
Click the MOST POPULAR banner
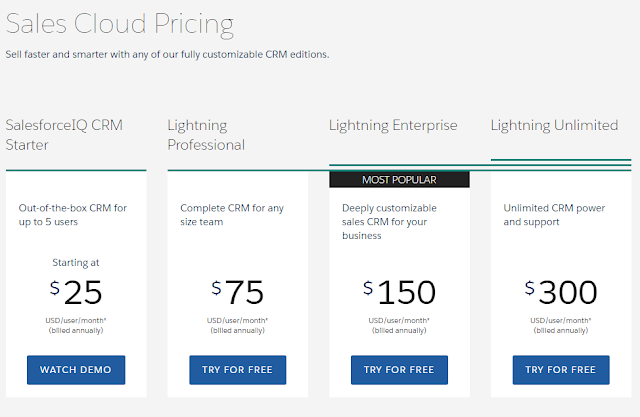pos(399,180)
